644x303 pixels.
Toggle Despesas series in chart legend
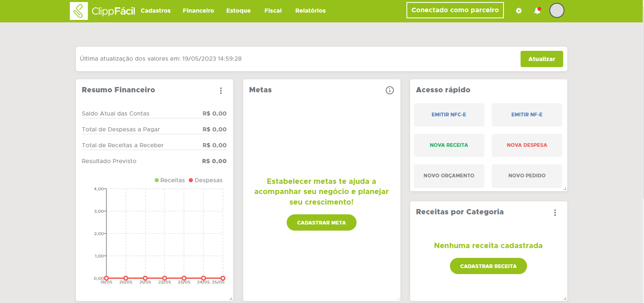[x=205, y=180]
